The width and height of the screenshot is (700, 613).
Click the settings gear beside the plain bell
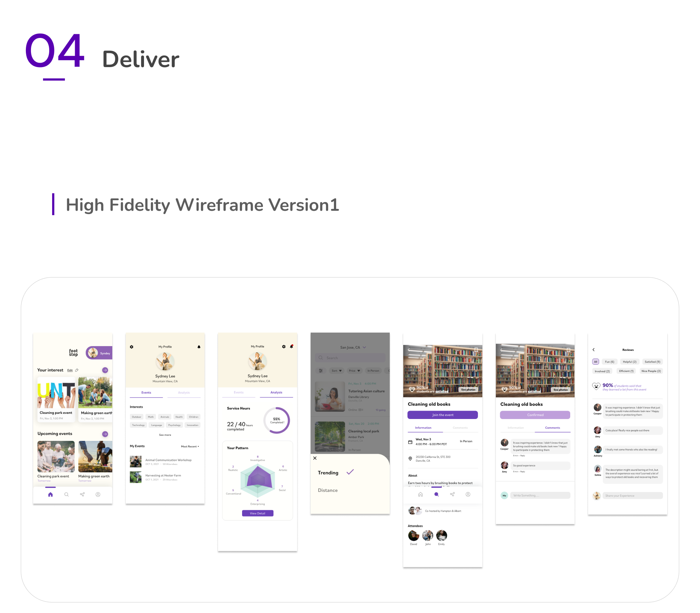tap(132, 347)
